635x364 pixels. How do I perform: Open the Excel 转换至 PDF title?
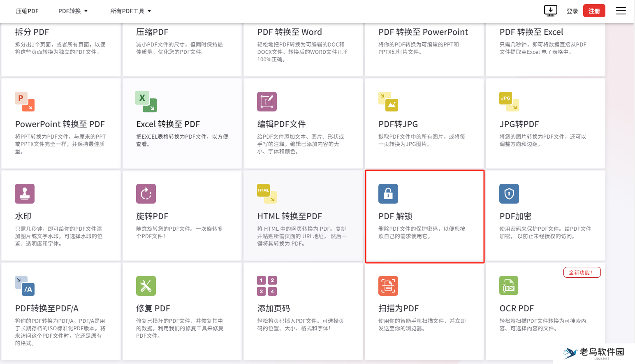168,124
